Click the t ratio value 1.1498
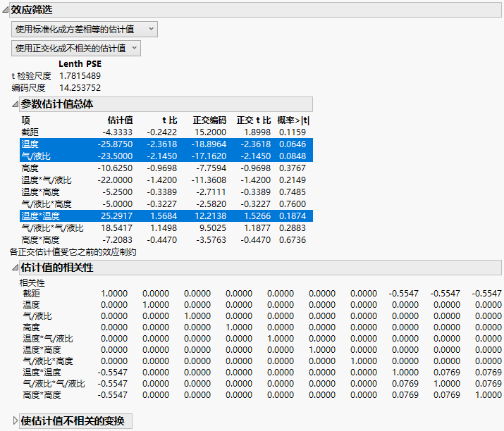 [x=164, y=228]
